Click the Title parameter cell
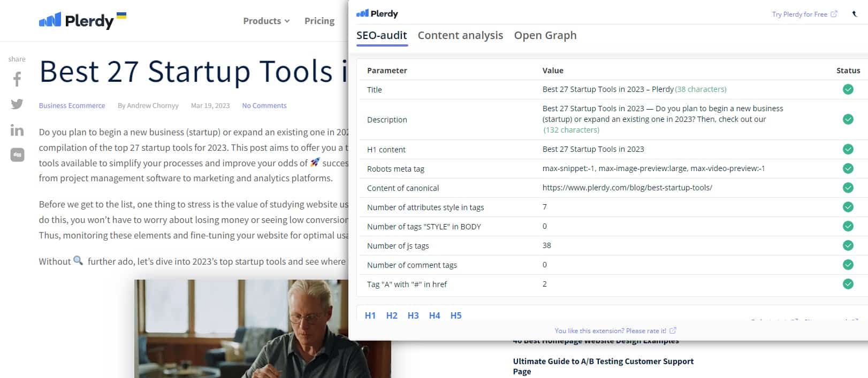 click(375, 90)
